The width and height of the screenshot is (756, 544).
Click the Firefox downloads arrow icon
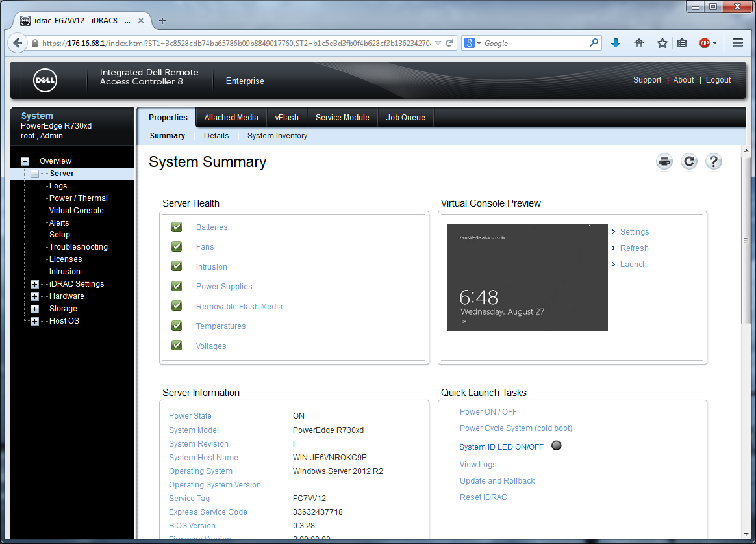coord(616,43)
